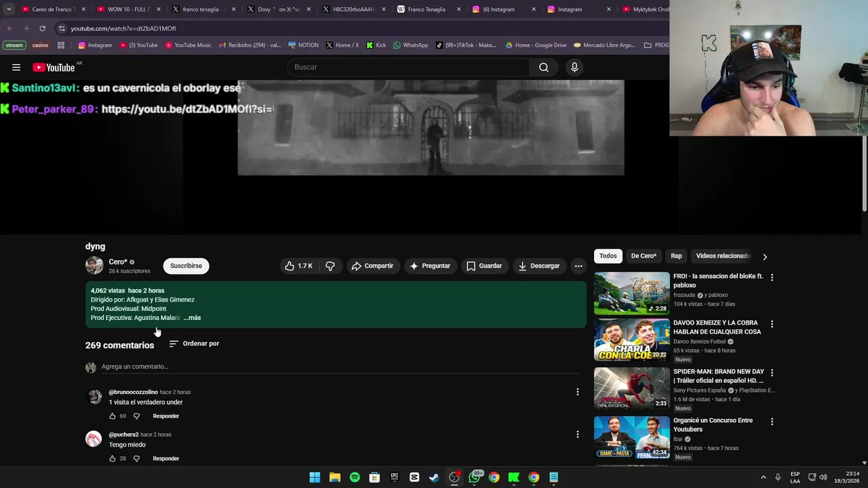Dislike the video with thumbs down
The height and width of the screenshot is (488, 868).
[x=330, y=266]
